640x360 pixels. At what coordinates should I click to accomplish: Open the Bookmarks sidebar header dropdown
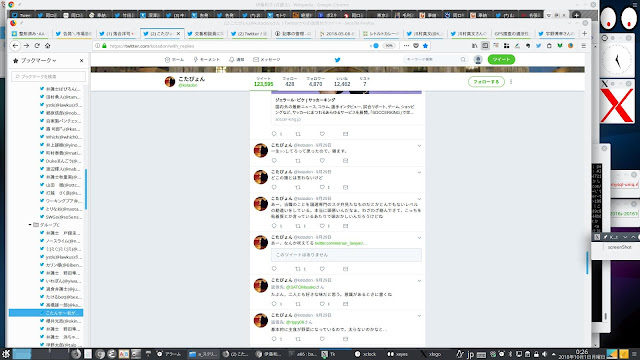pyautogui.click(x=38, y=60)
